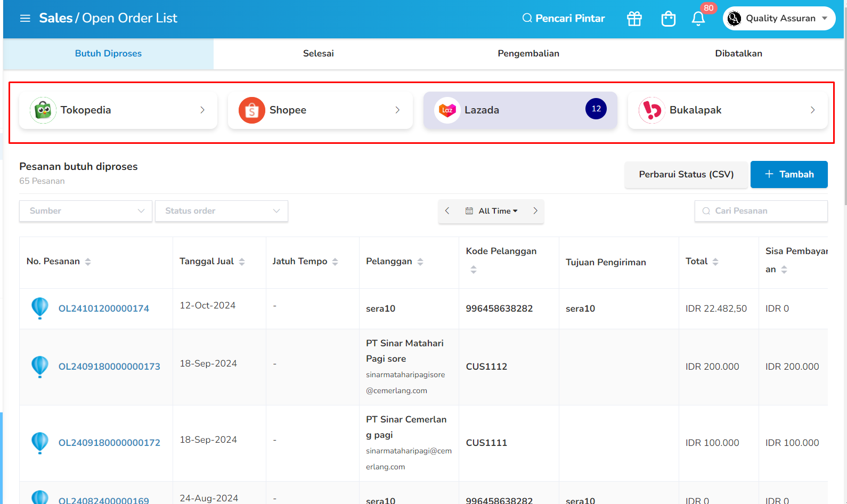
Task: Click customer code CUS1111
Action: 486,443
